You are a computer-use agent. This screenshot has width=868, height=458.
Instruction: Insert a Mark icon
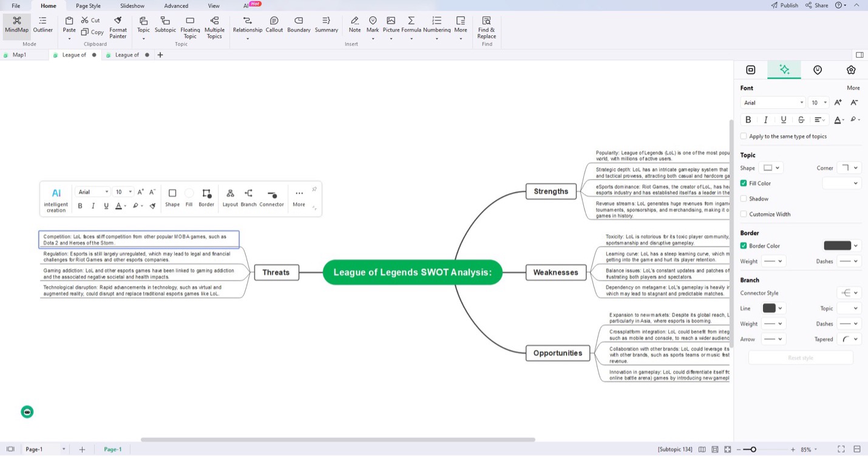[373, 25]
